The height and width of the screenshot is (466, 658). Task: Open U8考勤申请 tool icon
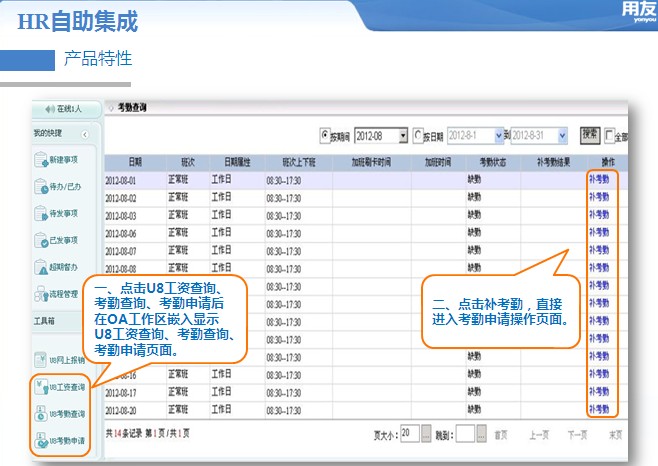pos(41,440)
